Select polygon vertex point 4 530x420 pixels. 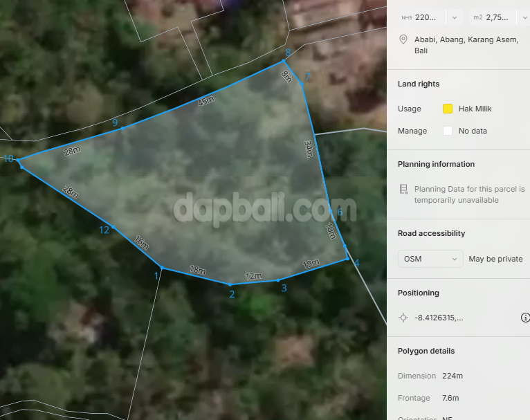(348, 259)
